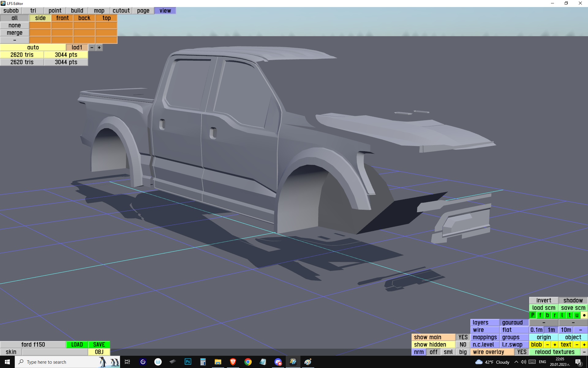Image resolution: width=588 pixels, height=368 pixels.
Task: Open Photoshop from the taskbar
Action: 188,362
